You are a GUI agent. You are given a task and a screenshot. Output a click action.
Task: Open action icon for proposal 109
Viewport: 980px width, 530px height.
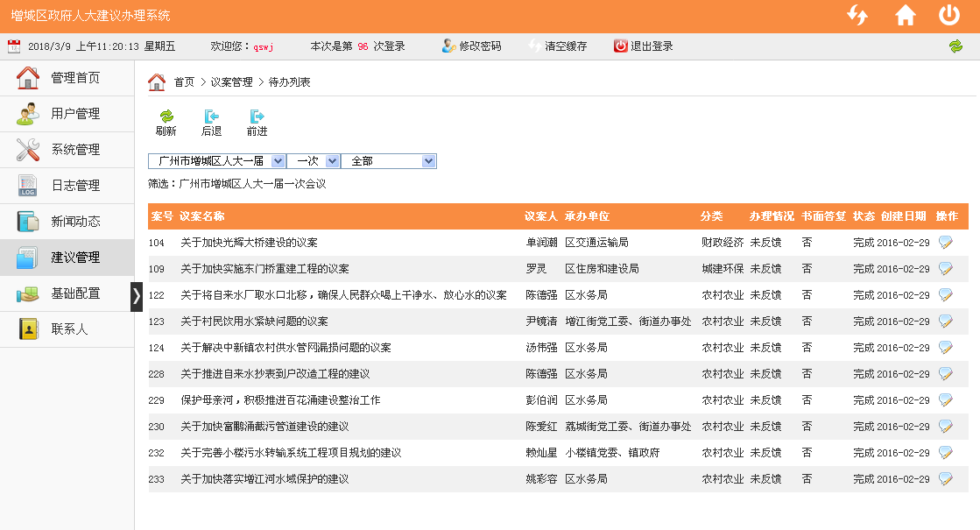point(946,269)
